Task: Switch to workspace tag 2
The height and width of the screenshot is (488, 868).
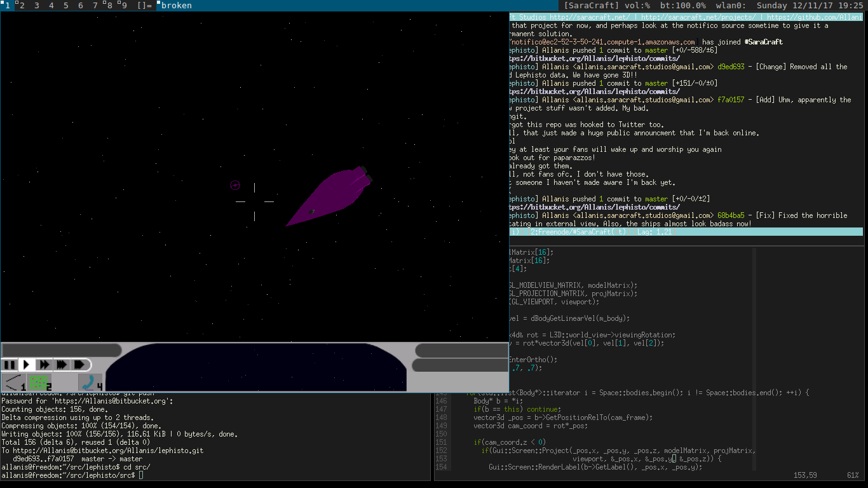Action: pos(22,6)
